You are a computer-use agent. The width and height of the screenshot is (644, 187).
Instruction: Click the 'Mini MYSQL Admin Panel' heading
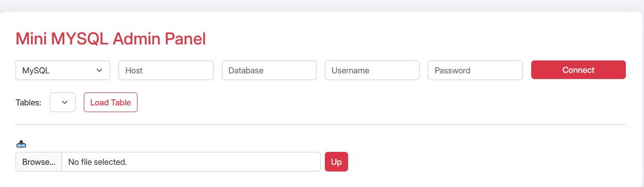coord(111,39)
